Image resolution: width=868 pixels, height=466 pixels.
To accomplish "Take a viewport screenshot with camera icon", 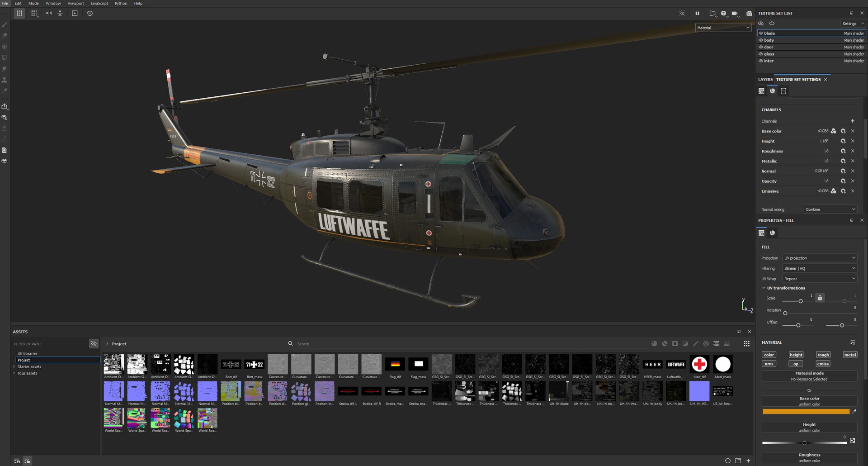I will click(749, 13).
